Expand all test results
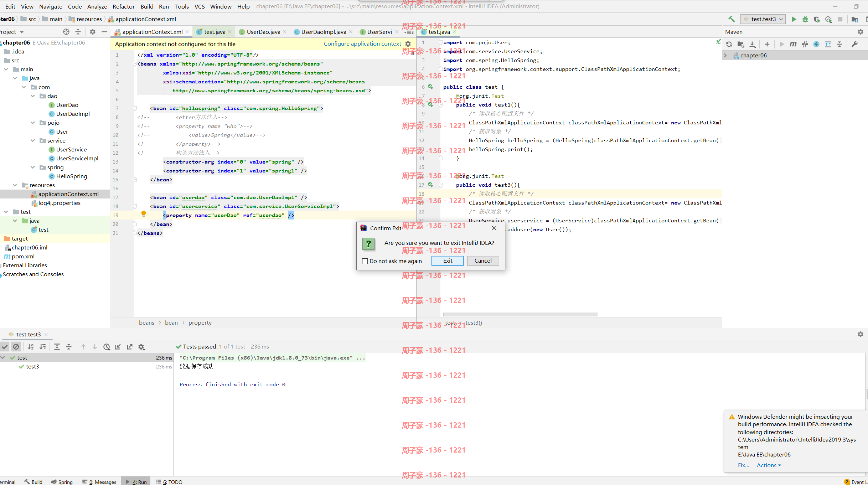This screenshot has width=868, height=485. 57,347
